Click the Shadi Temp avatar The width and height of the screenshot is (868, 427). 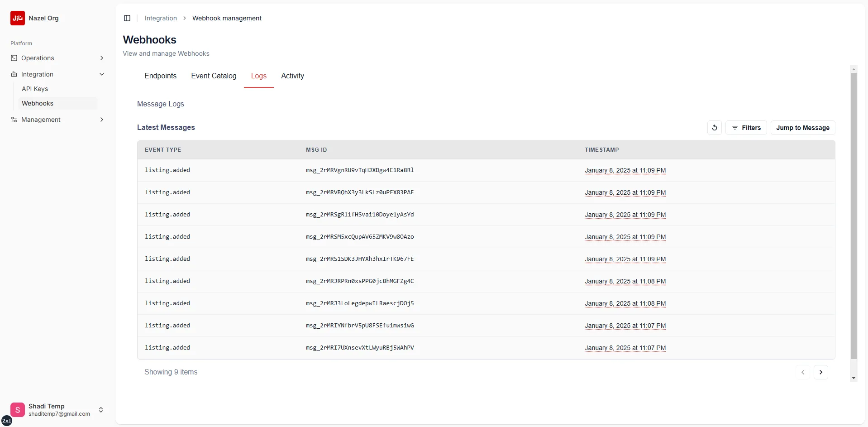click(18, 409)
